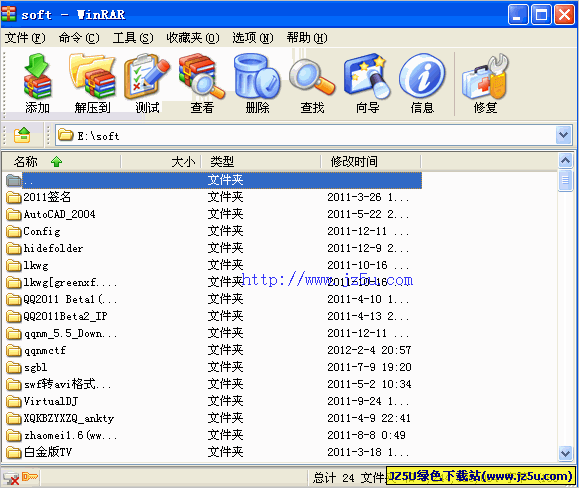579x488 pixels.
Task: Click folder icon in E:\soft address bar
Action: [x=66, y=135]
